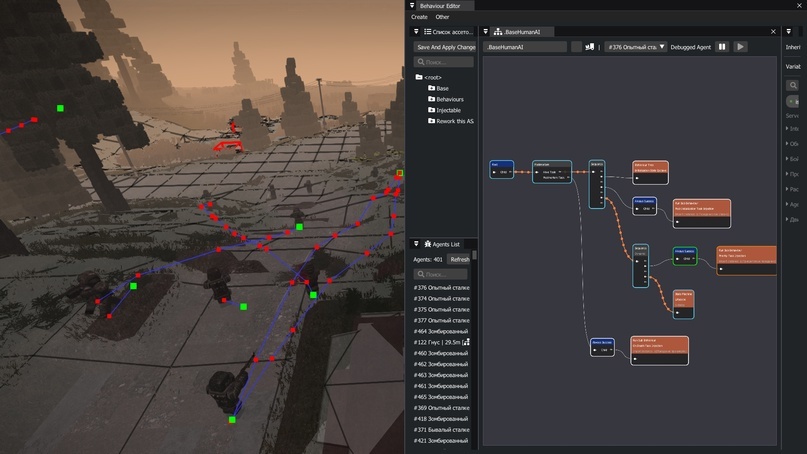Viewport: 807px width, 454px height.
Task: Close the .BaseHumanAI graph tab
Action: click(773, 32)
